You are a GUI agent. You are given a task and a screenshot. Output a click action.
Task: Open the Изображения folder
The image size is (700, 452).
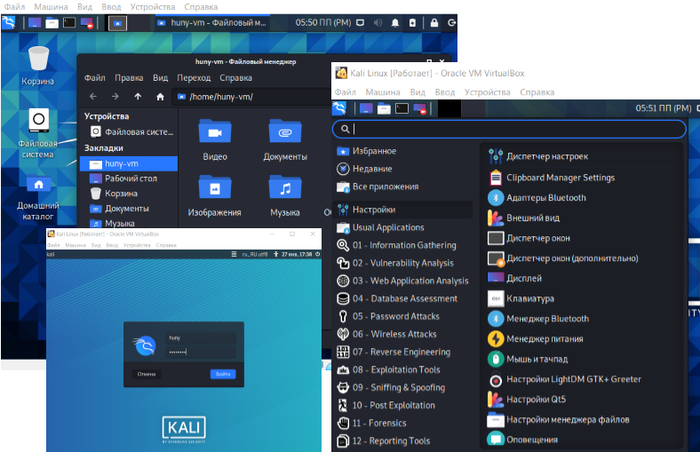point(215,196)
